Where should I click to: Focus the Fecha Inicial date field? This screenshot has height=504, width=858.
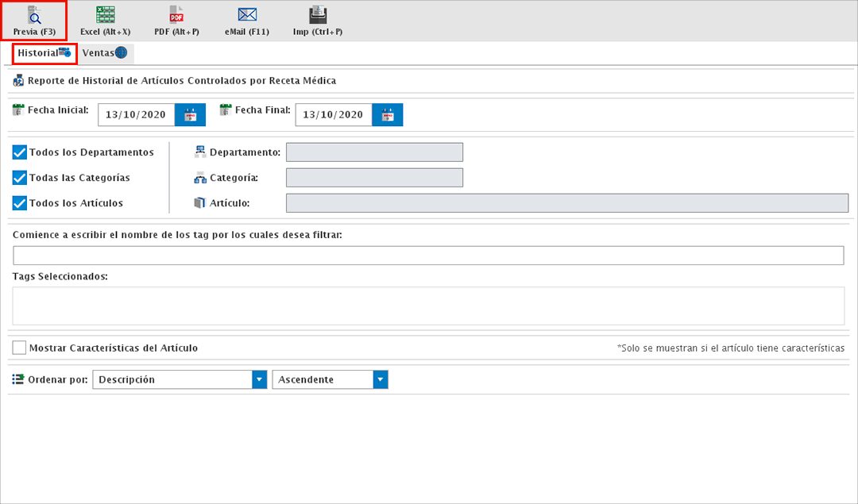(136, 115)
